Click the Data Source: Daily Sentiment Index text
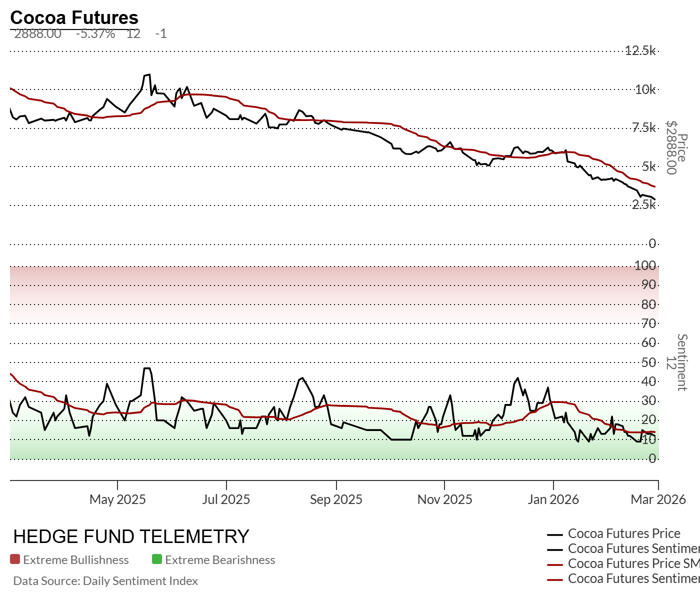Screen dimensions: 700x600 [x=105, y=581]
